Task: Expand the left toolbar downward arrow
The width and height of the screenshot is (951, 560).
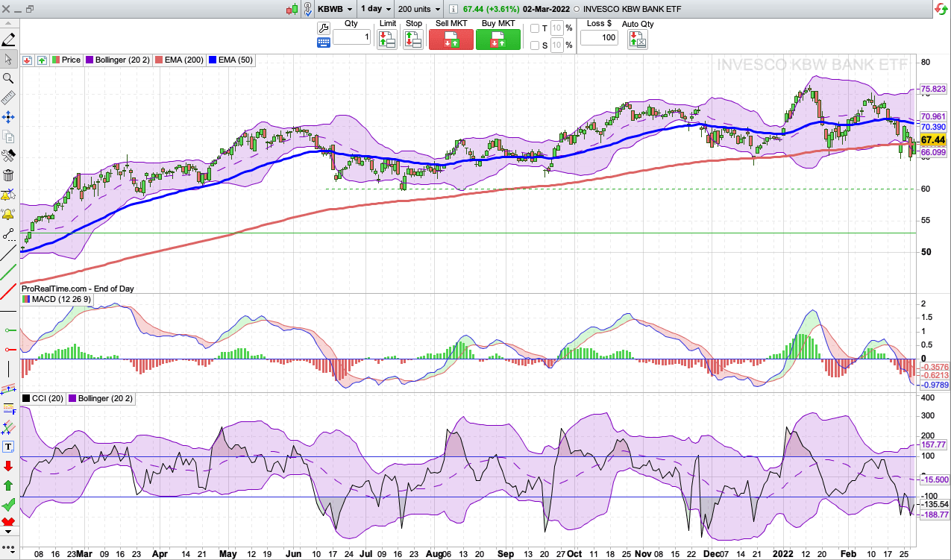Action: (8, 532)
